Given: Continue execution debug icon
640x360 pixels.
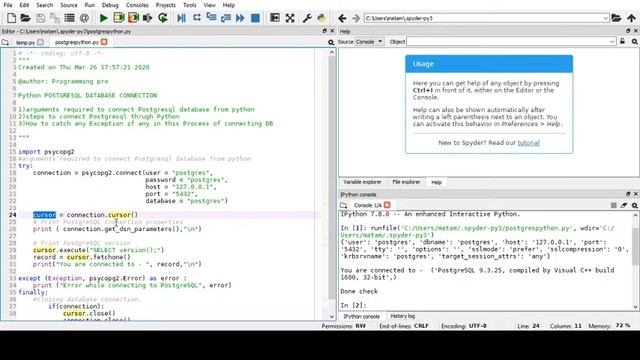Looking at the screenshot, I should tap(240, 18).
